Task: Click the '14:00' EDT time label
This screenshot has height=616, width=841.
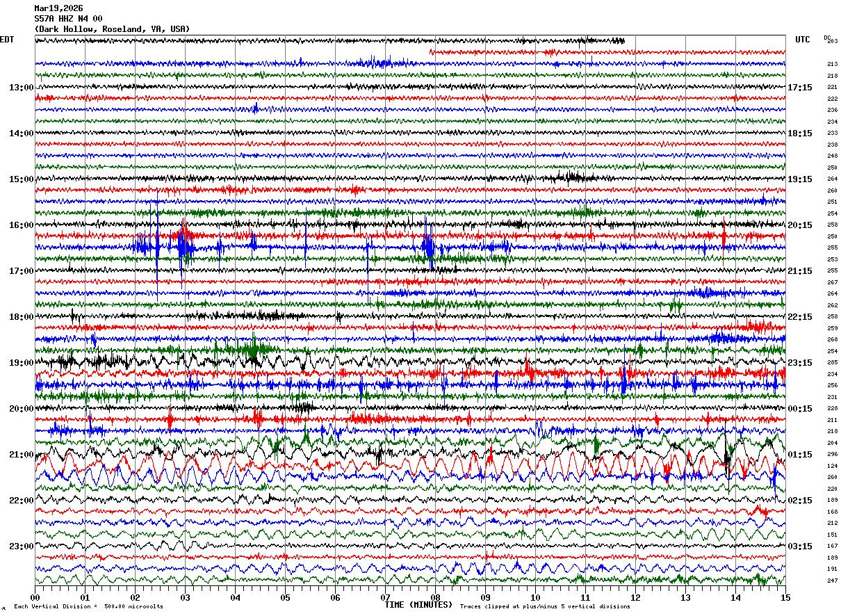Action: pos(21,133)
